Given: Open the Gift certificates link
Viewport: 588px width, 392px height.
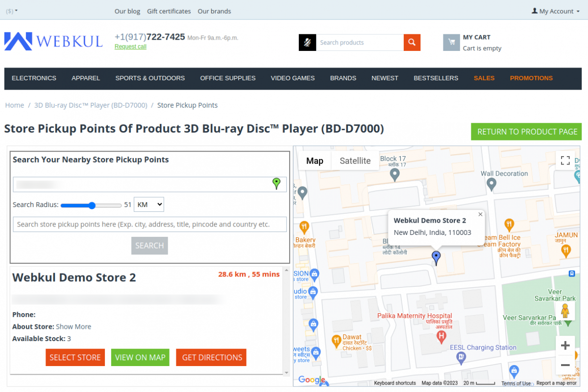Looking at the screenshot, I should (169, 11).
